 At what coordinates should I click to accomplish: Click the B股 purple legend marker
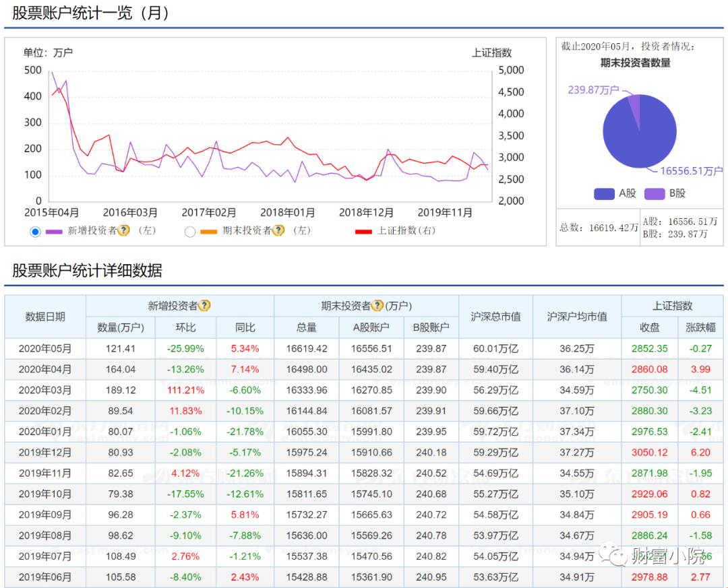pos(654,192)
